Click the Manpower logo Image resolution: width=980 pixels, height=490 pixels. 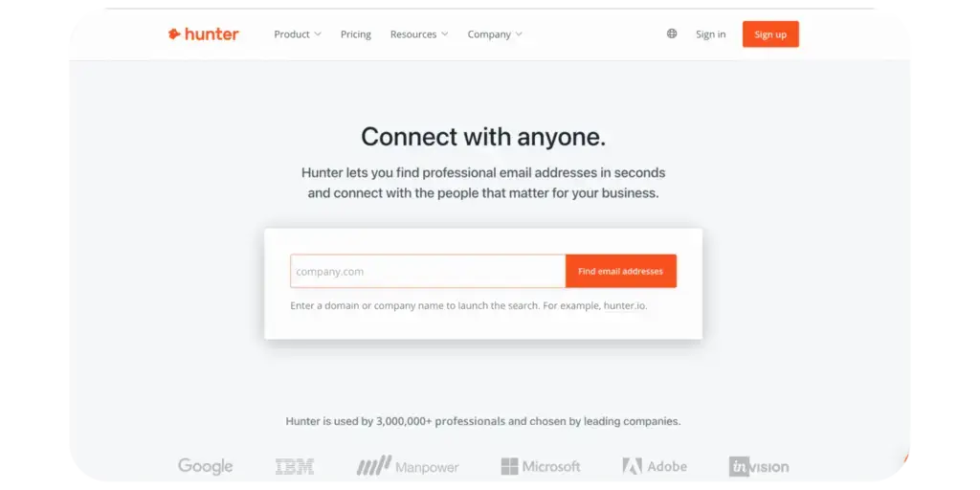[408, 466]
